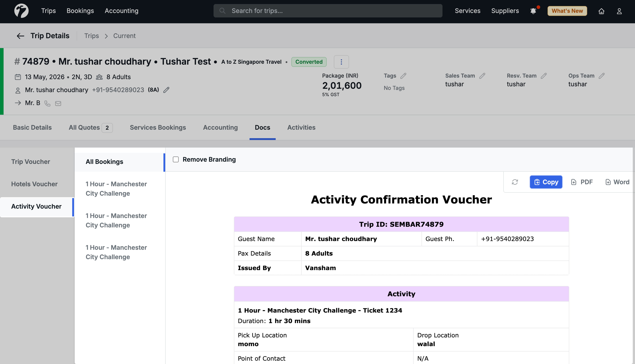Click the quotes count badge 2
This screenshot has height=364, width=635.
107,128
